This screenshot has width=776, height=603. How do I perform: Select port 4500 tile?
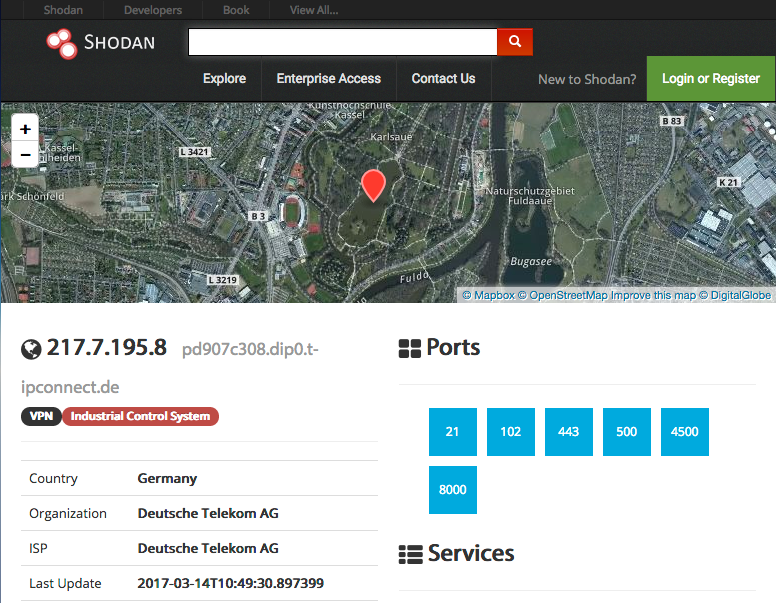point(684,432)
